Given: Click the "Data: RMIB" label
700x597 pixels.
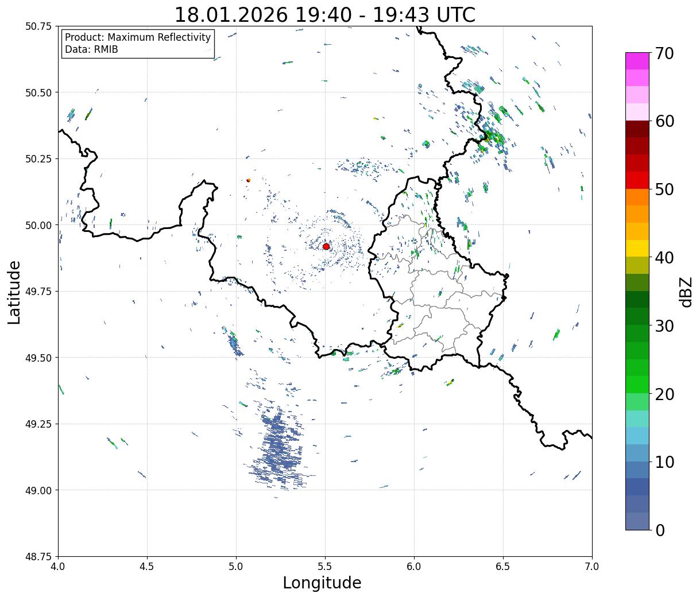Looking at the screenshot, I should point(91,49).
